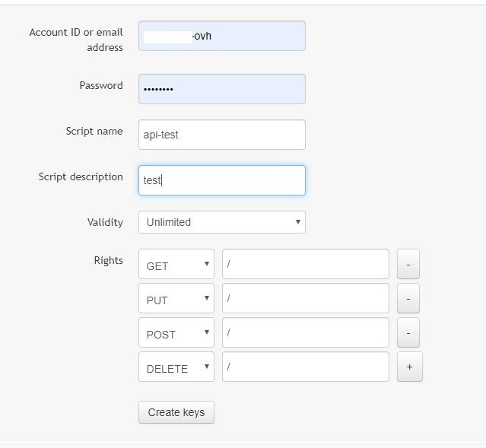The height and width of the screenshot is (448, 486).
Task: Open the PUT method dropdown
Action: point(176,299)
